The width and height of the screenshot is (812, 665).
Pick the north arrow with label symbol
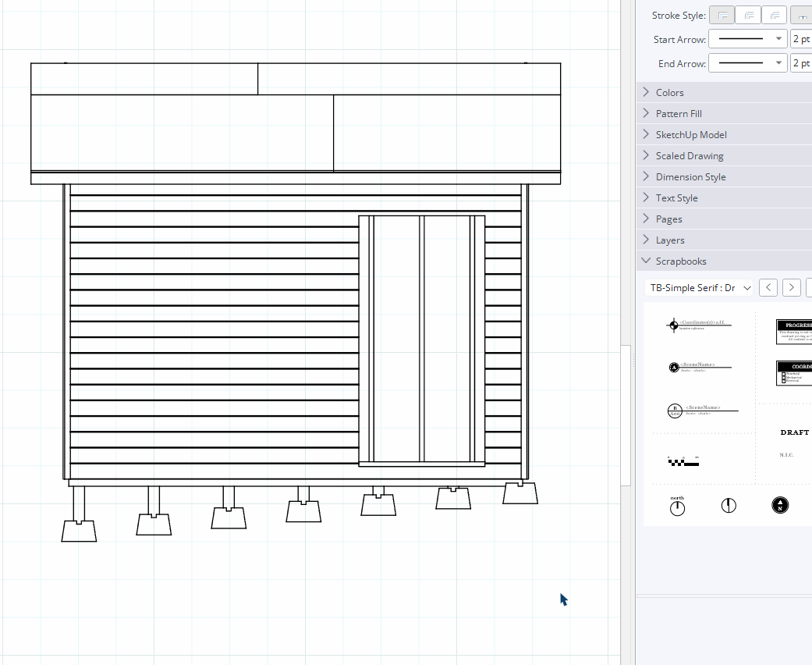[x=677, y=506]
